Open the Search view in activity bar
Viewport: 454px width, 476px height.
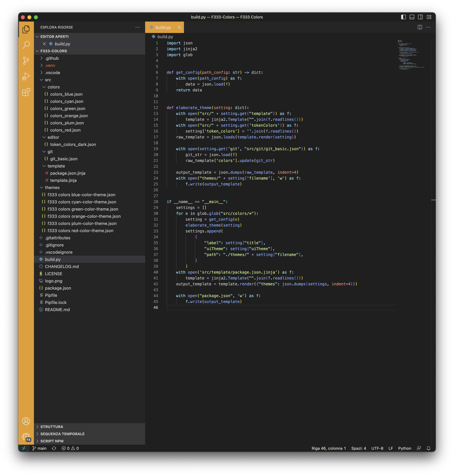point(26,45)
